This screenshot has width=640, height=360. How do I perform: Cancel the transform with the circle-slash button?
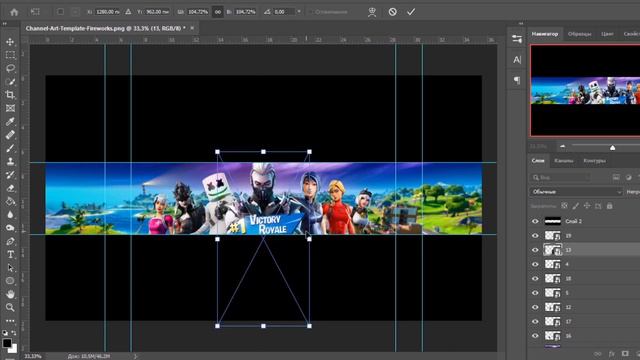392,12
